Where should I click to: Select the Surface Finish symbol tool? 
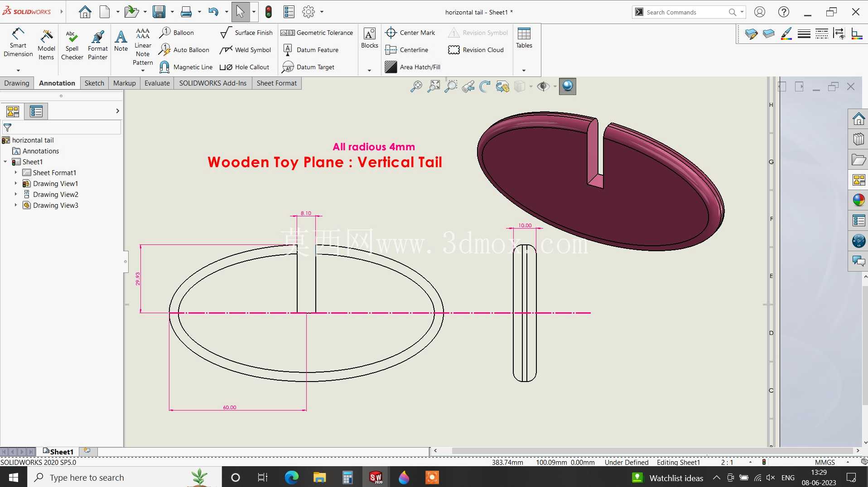coord(246,33)
